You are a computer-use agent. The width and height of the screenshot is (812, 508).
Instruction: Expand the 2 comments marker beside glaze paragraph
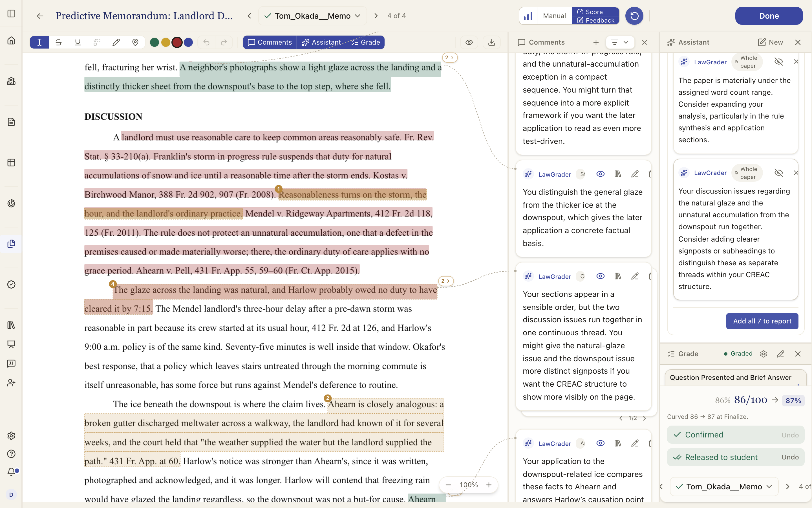[446, 281]
